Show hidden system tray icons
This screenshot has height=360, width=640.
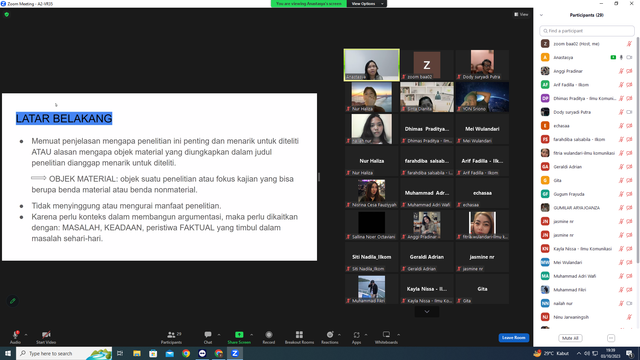tap(579, 353)
